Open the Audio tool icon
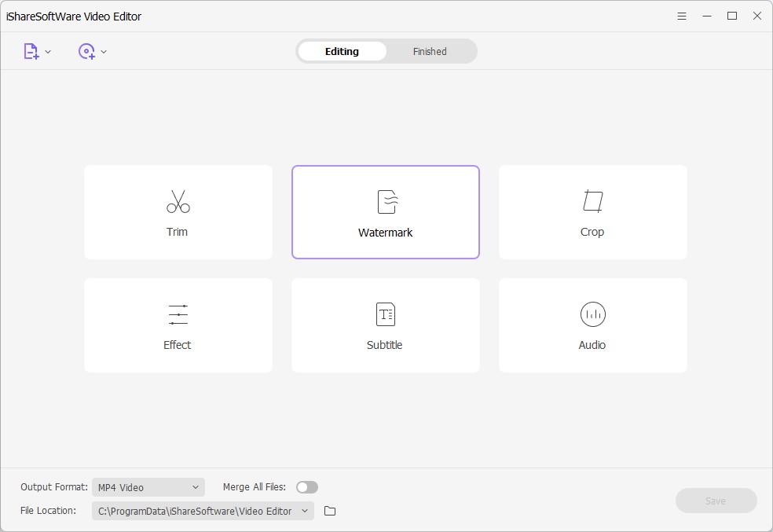Image resolution: width=773 pixels, height=532 pixels. (592, 314)
